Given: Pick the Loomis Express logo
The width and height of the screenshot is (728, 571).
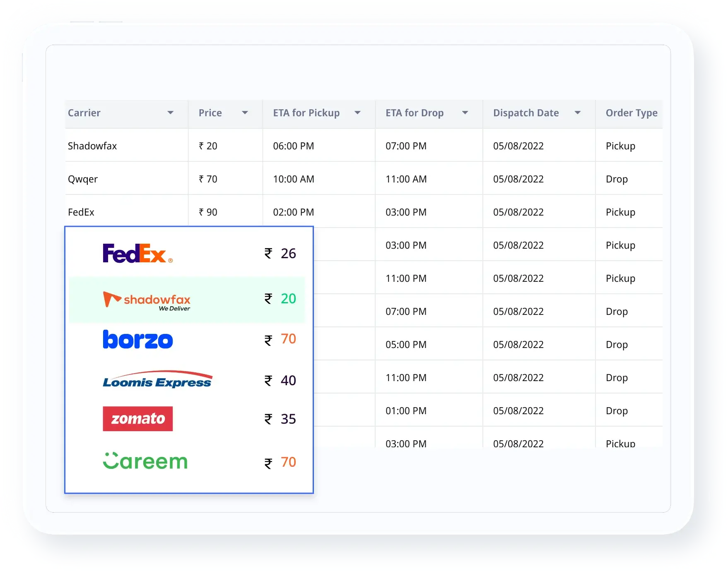Looking at the screenshot, I should point(157,379).
